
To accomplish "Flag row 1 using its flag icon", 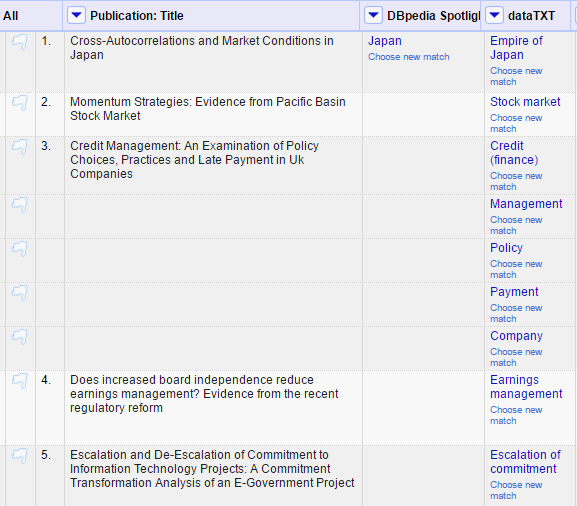I will click(20, 42).
